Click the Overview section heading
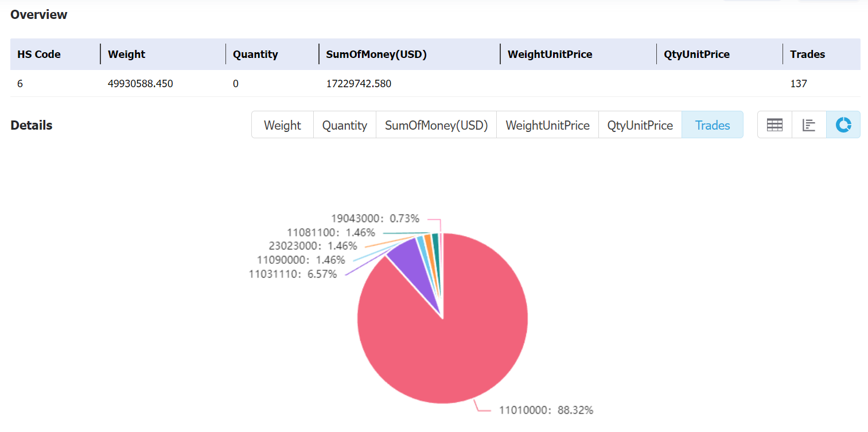 coord(39,15)
